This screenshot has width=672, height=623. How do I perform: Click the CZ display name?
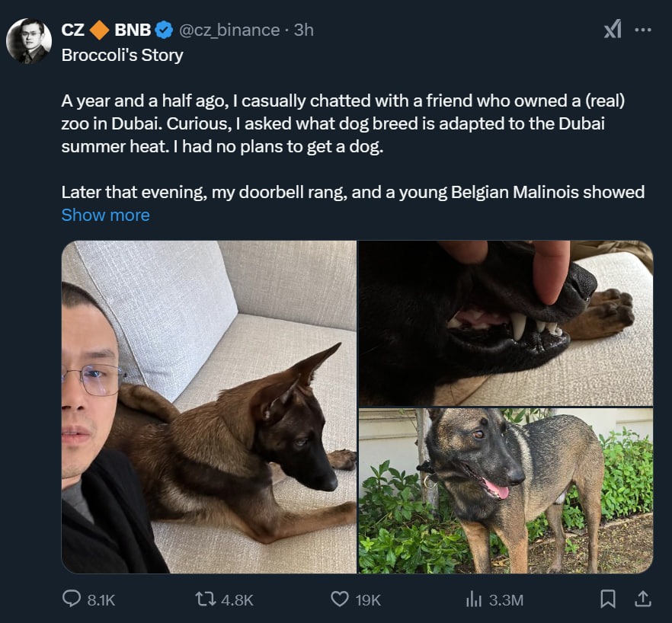[x=73, y=30]
